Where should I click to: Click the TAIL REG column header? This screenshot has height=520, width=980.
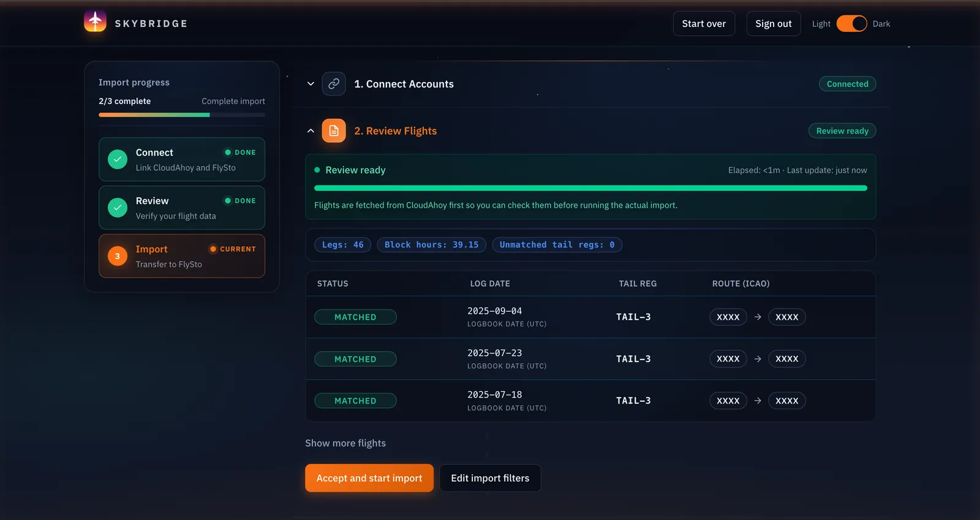pyautogui.click(x=638, y=284)
